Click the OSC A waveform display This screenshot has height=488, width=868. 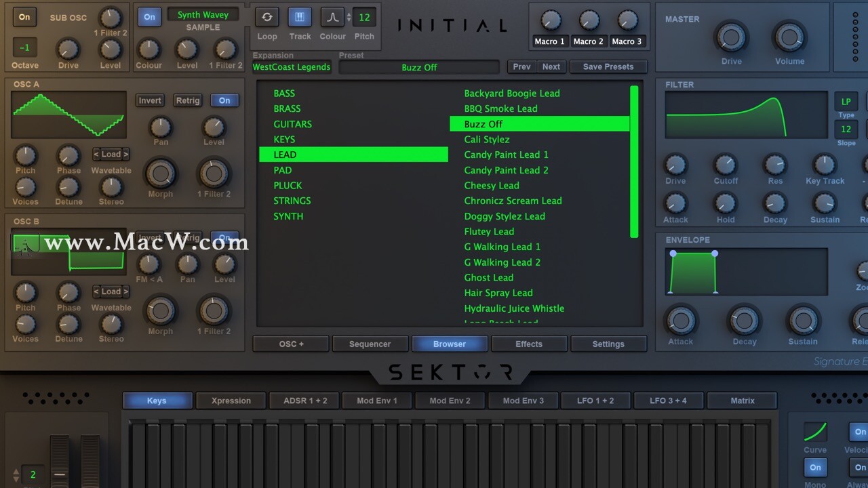pyautogui.click(x=68, y=115)
